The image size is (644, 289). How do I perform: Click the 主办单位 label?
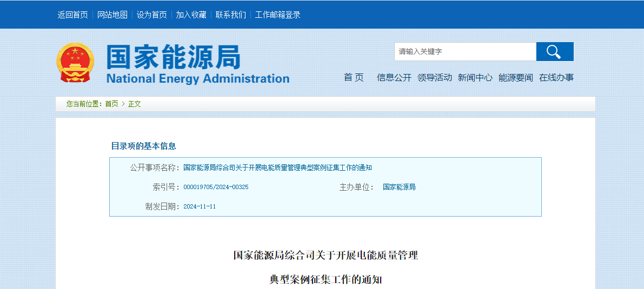click(356, 187)
